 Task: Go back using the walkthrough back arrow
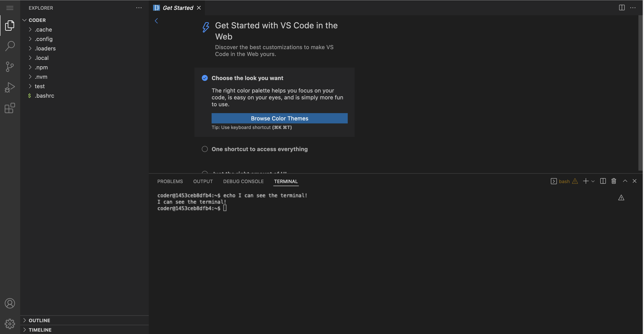156,21
